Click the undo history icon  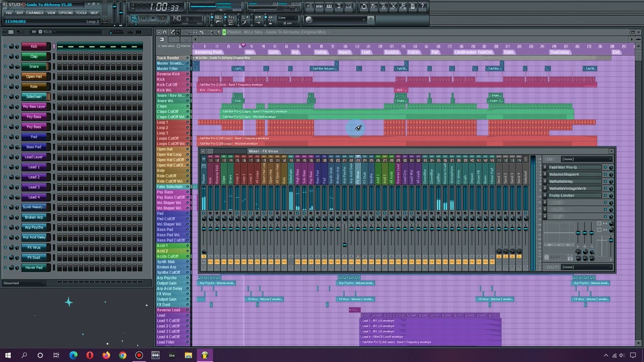tap(364, 7)
